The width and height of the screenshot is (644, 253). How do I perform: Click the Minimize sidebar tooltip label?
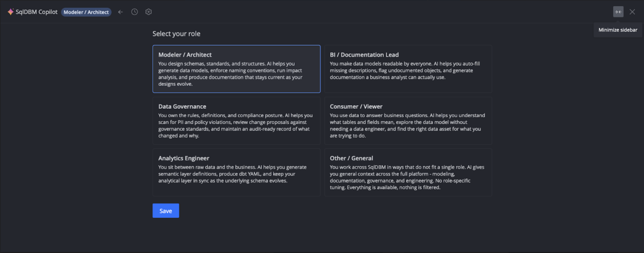pos(618,30)
